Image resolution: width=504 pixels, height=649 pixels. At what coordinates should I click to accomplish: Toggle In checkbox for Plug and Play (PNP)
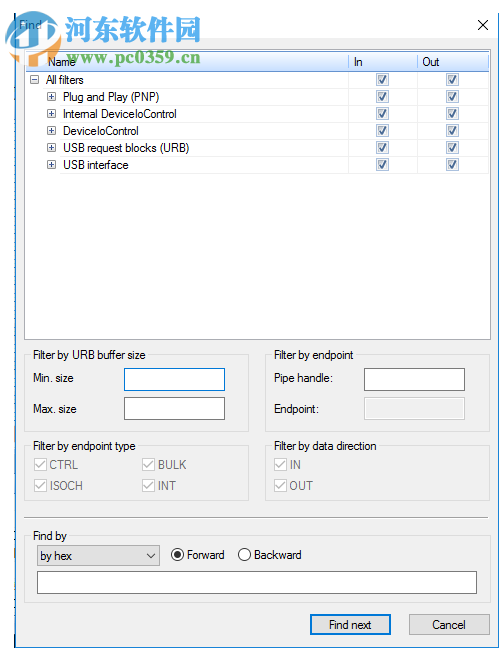(x=382, y=96)
